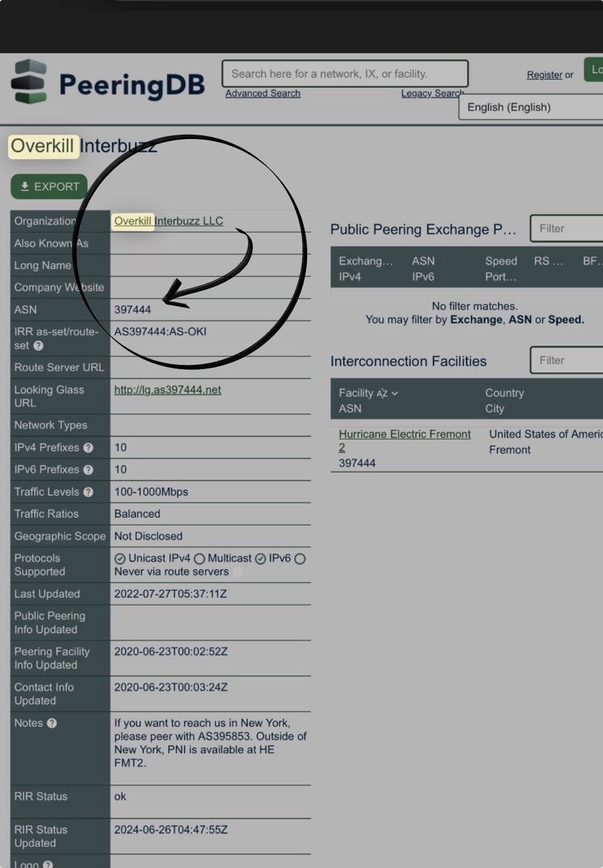
Task: Click Fremont city cell in facilities table
Action: click(510, 450)
